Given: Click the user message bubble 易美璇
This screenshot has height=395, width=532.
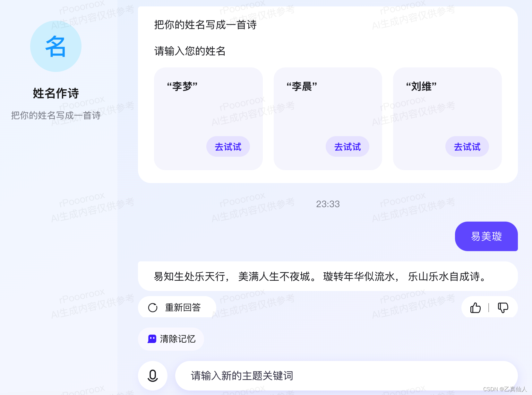Looking at the screenshot, I should (x=486, y=236).
